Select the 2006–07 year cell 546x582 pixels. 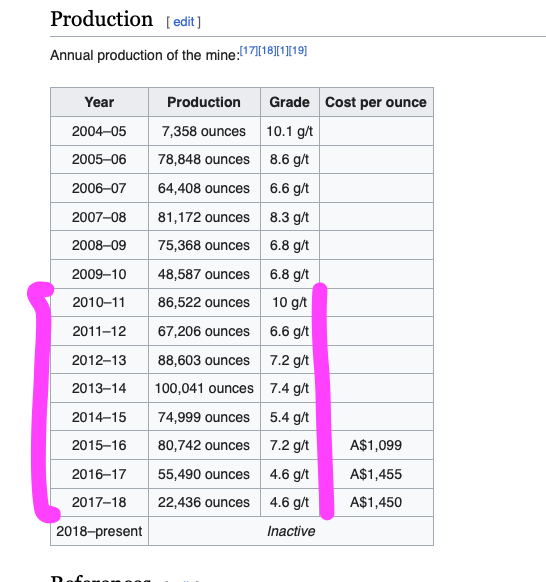tap(99, 188)
